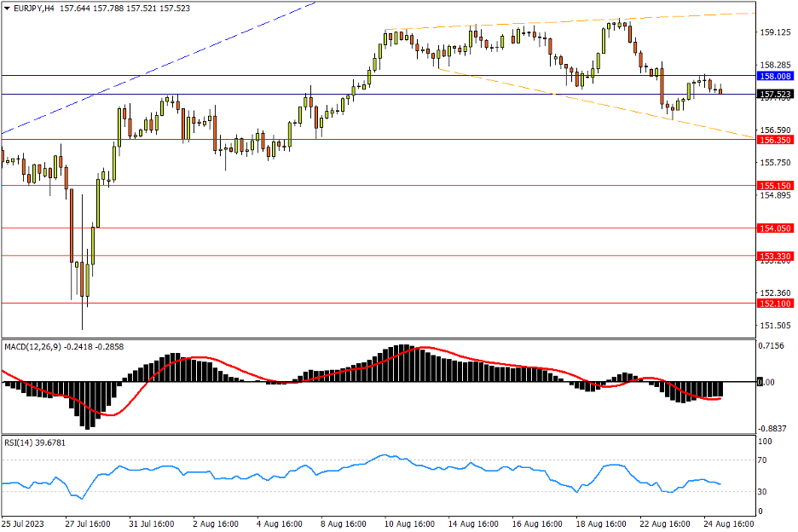798x532 pixels.
Task: Select the upper orange trendline
Action: pyautogui.click(x=597, y=20)
